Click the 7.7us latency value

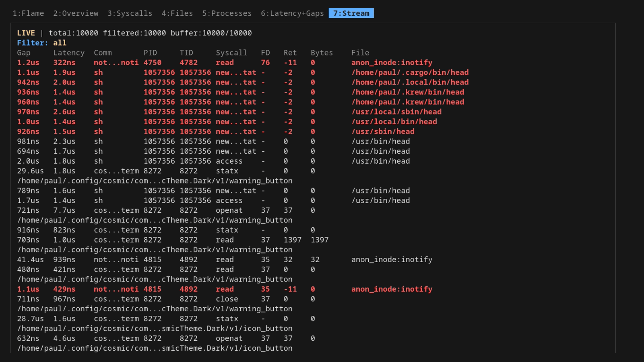click(64, 210)
